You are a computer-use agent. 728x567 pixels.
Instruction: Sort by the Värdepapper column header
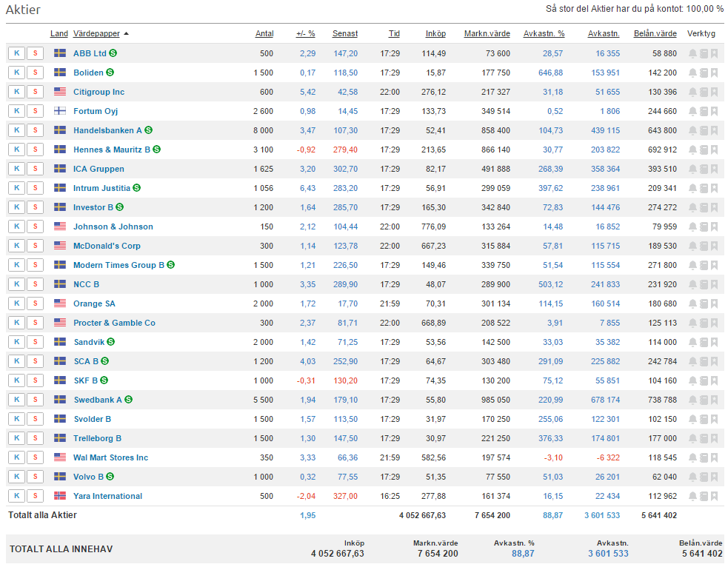point(96,33)
